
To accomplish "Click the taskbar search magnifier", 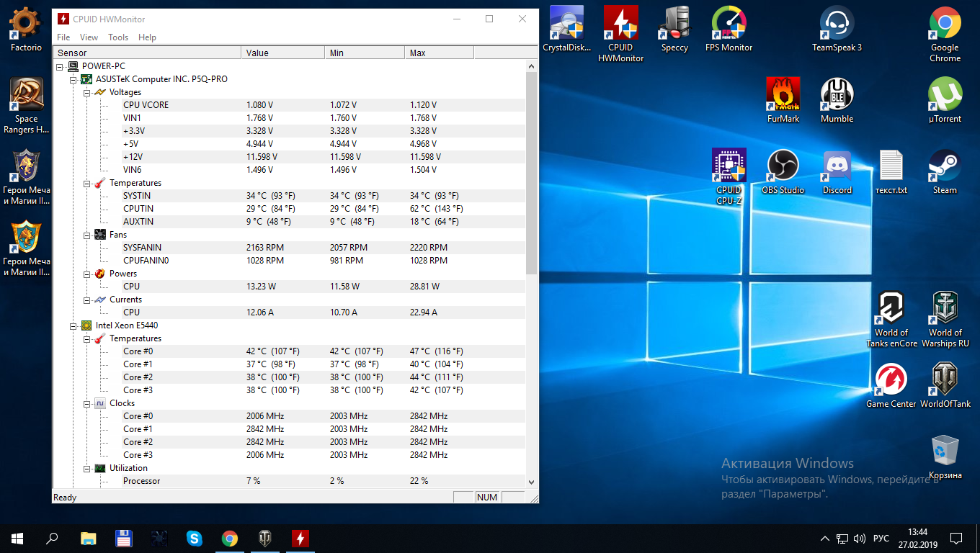I will tap(52, 538).
